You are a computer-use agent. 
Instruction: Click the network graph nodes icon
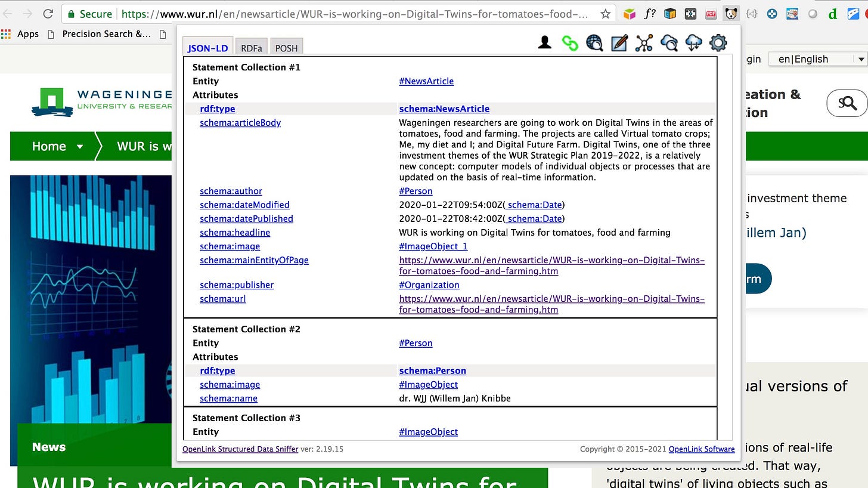[x=644, y=42]
